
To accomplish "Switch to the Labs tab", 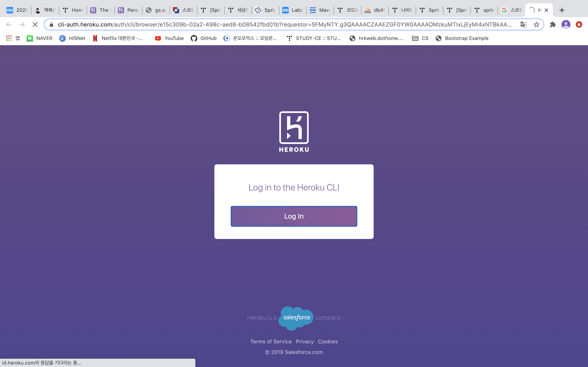I will click(293, 10).
